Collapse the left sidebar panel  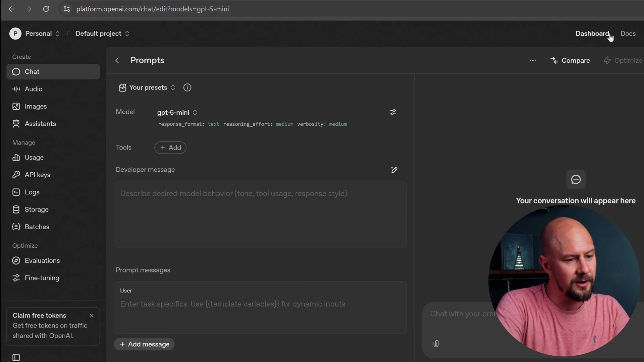pos(16,357)
